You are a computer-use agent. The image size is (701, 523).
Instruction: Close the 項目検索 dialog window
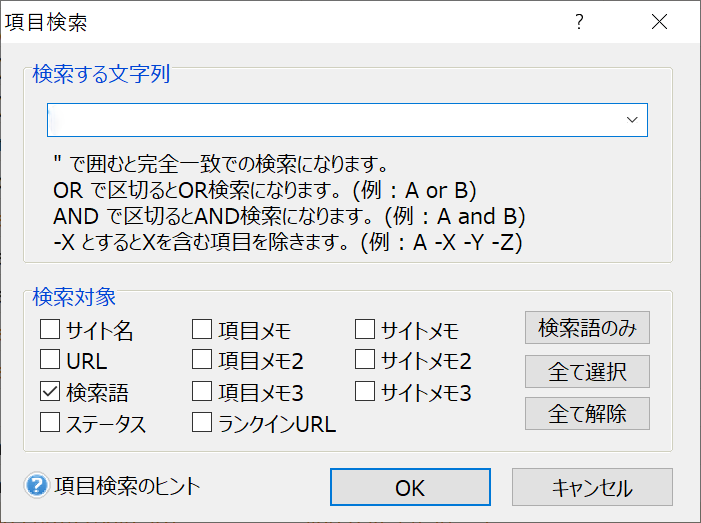click(659, 21)
